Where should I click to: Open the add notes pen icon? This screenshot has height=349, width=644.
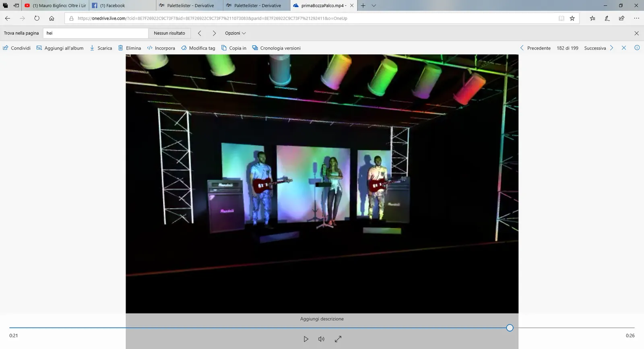point(607,18)
